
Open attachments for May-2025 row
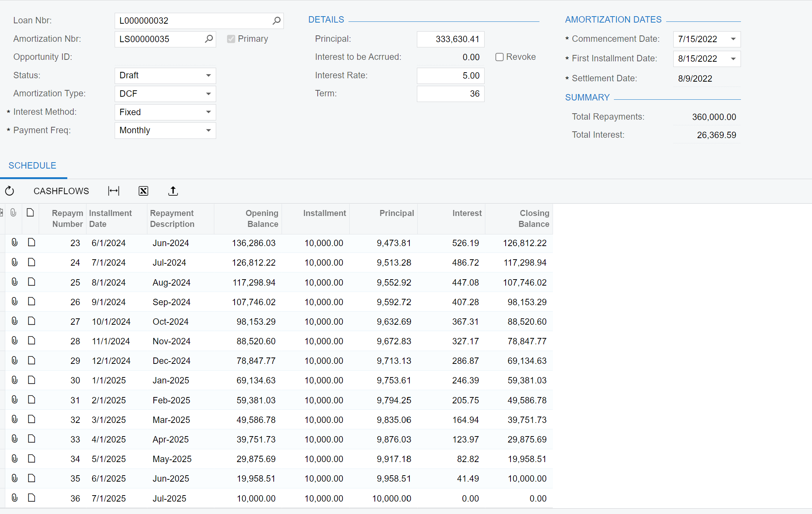[x=15, y=459]
